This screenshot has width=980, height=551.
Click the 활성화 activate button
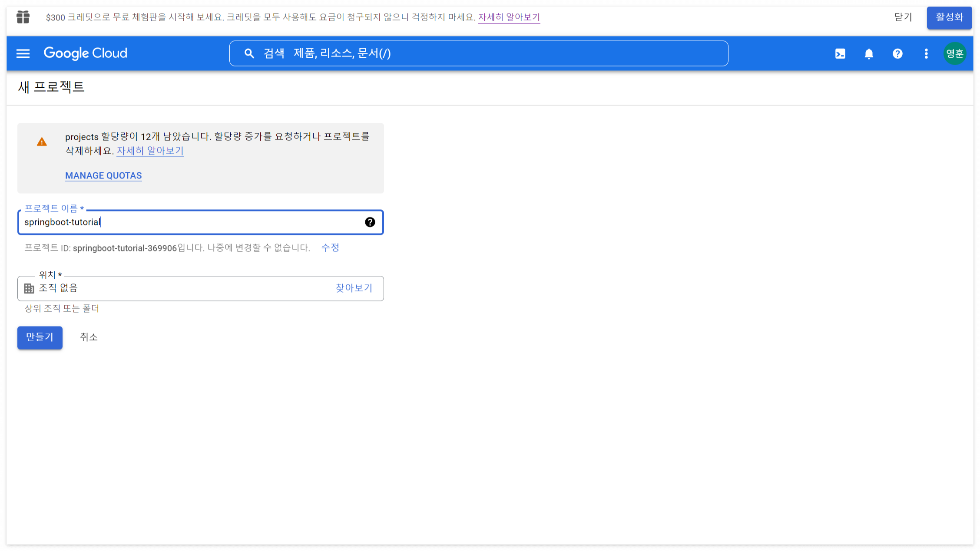coord(949,17)
